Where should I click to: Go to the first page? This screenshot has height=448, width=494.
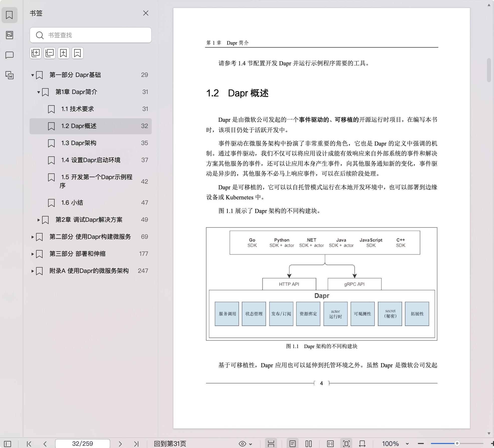[x=29, y=444]
